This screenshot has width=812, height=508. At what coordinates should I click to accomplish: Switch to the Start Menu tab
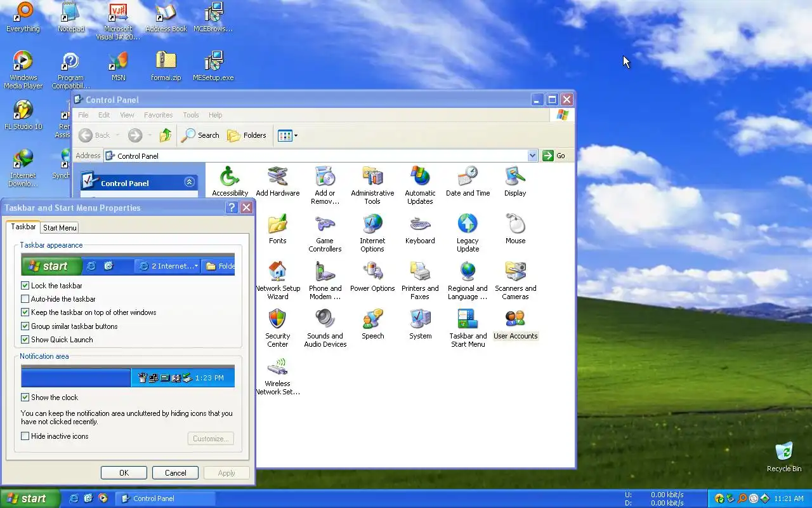click(x=60, y=227)
